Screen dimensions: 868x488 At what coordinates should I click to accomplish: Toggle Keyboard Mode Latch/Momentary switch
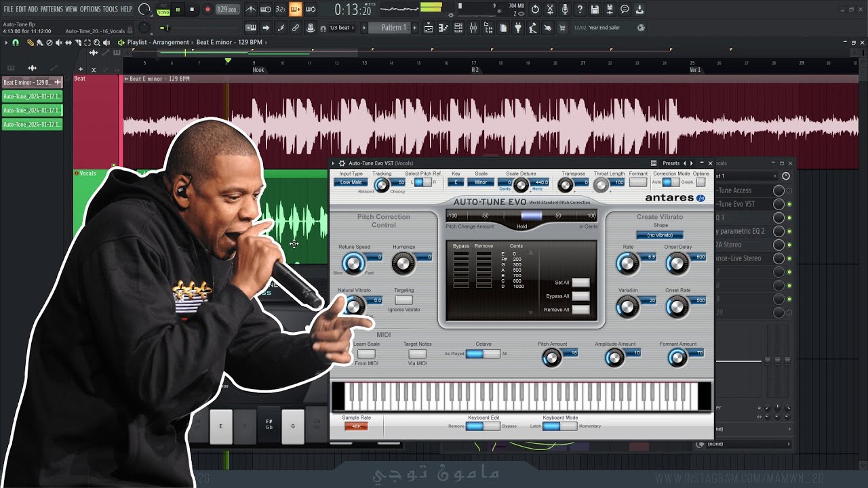click(x=559, y=426)
